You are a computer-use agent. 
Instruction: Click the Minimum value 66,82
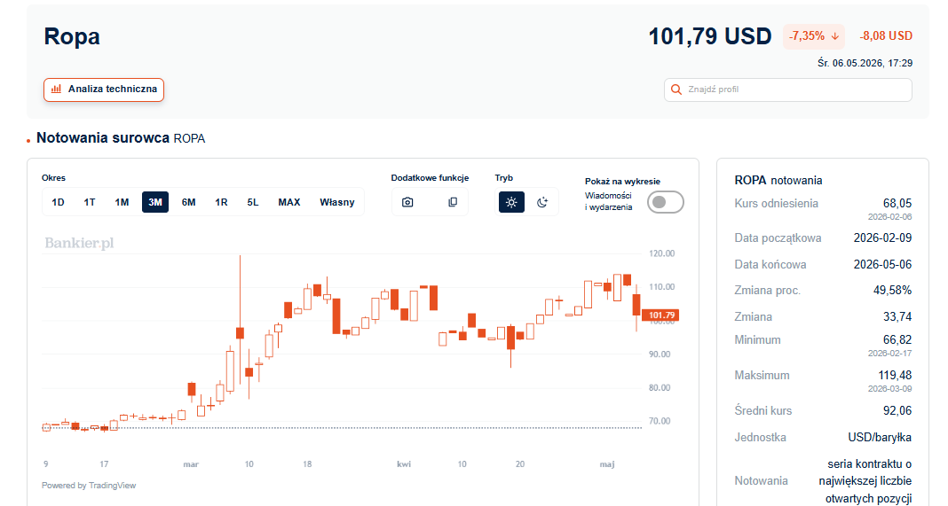point(897,340)
